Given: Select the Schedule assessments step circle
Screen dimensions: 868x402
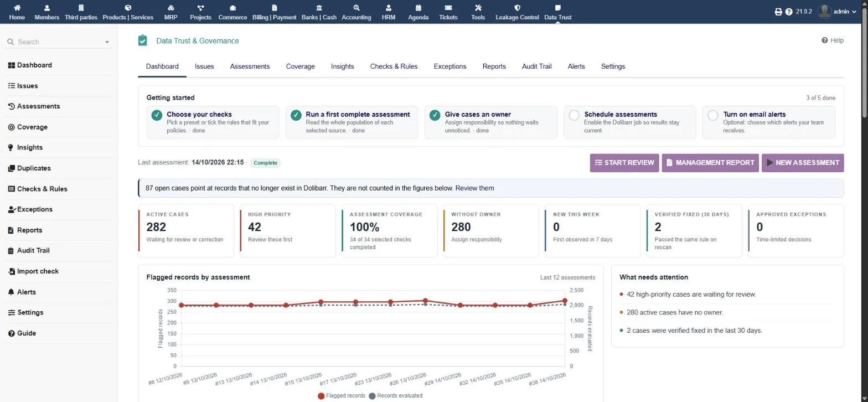Looking at the screenshot, I should [x=574, y=115].
